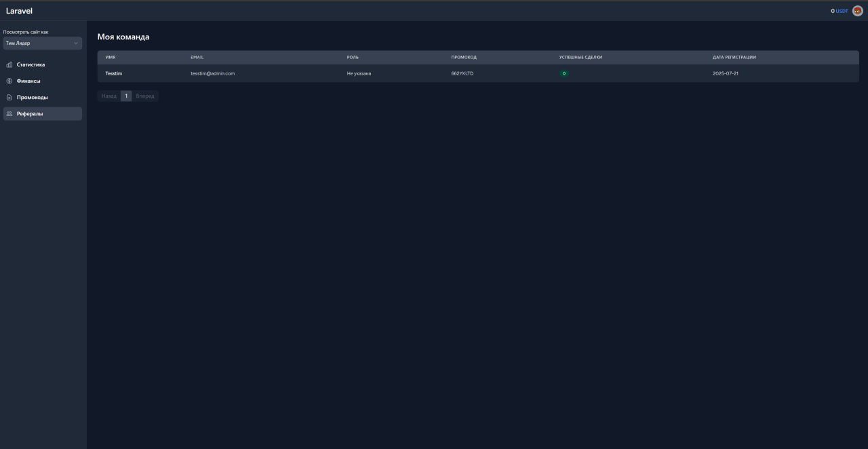Click the promo code 662YKLTD
The height and width of the screenshot is (449, 868).
(x=462, y=73)
